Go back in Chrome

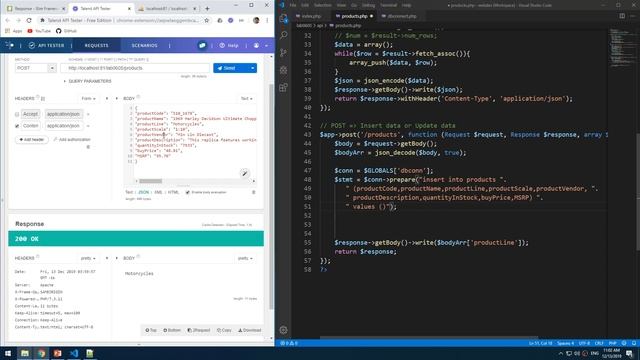coord(8,20)
